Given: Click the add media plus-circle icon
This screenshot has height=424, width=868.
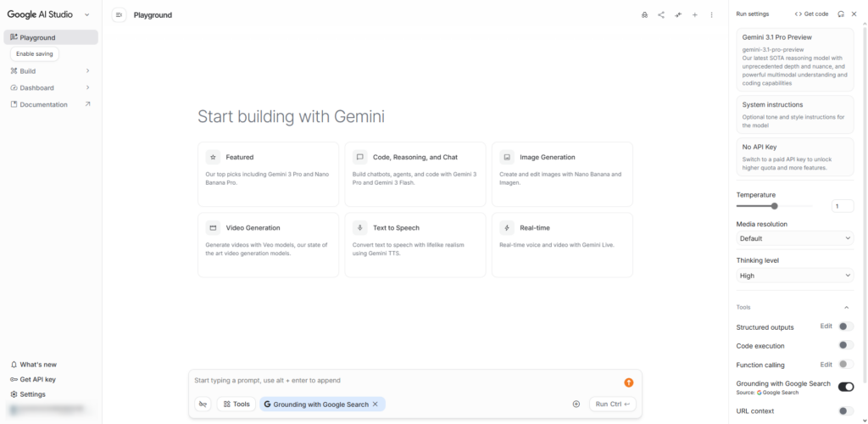Looking at the screenshot, I should (576, 404).
